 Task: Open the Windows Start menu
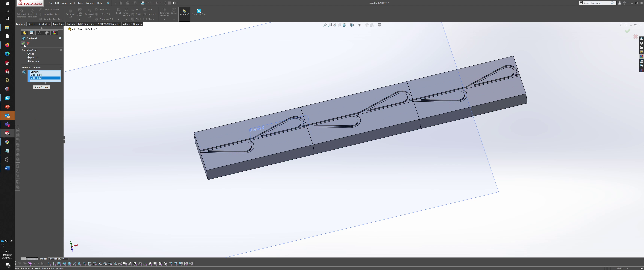point(7,4)
